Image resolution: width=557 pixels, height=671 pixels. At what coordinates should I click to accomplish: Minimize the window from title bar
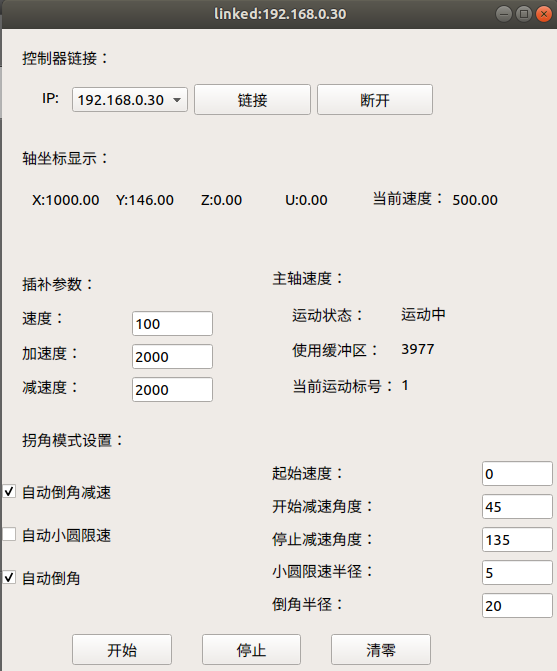[504, 14]
